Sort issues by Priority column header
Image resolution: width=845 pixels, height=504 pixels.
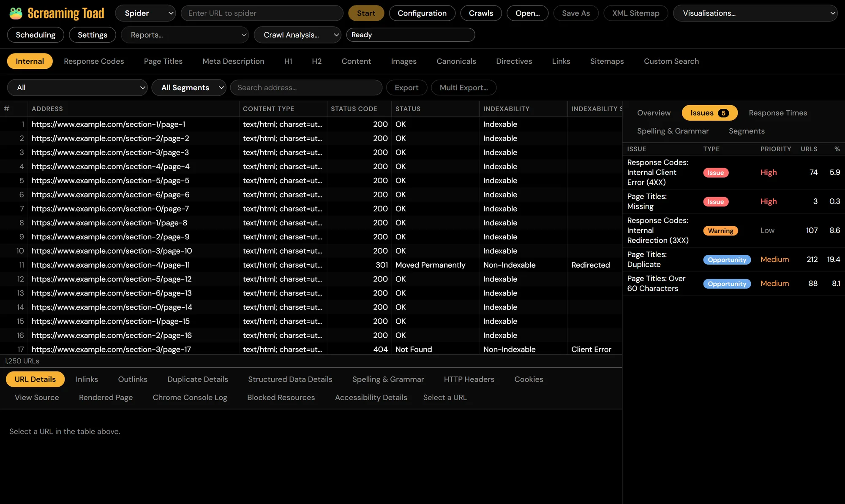[775, 149]
